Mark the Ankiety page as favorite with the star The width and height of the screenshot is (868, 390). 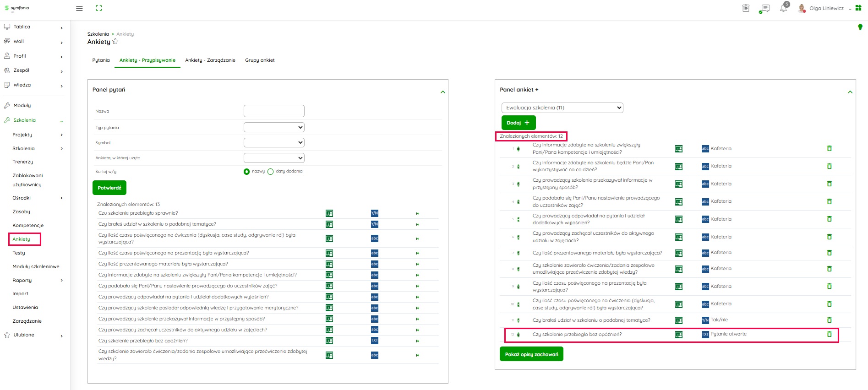click(x=115, y=42)
